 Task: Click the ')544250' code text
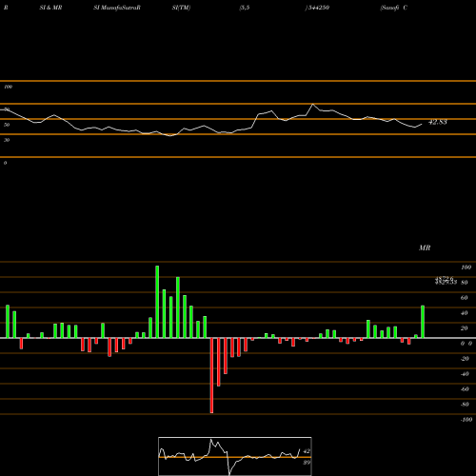tap(317, 8)
